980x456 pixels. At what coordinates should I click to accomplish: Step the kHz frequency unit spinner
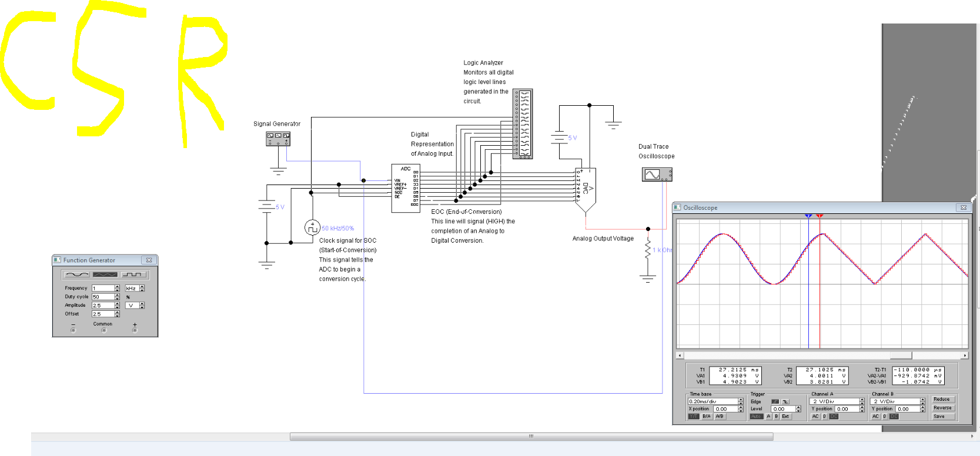pyautogui.click(x=142, y=288)
